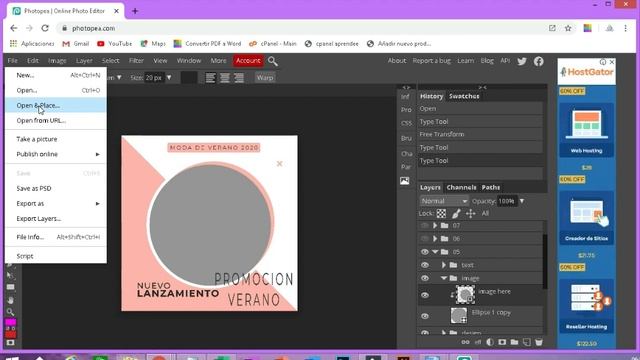The image size is (640, 360).
Task: Lock layer position with the move-arrows icon
Action: (471, 213)
